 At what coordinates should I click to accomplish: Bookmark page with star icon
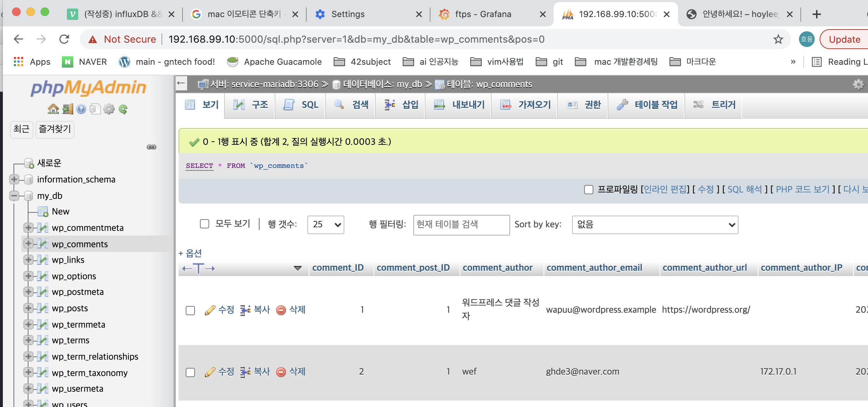point(778,39)
